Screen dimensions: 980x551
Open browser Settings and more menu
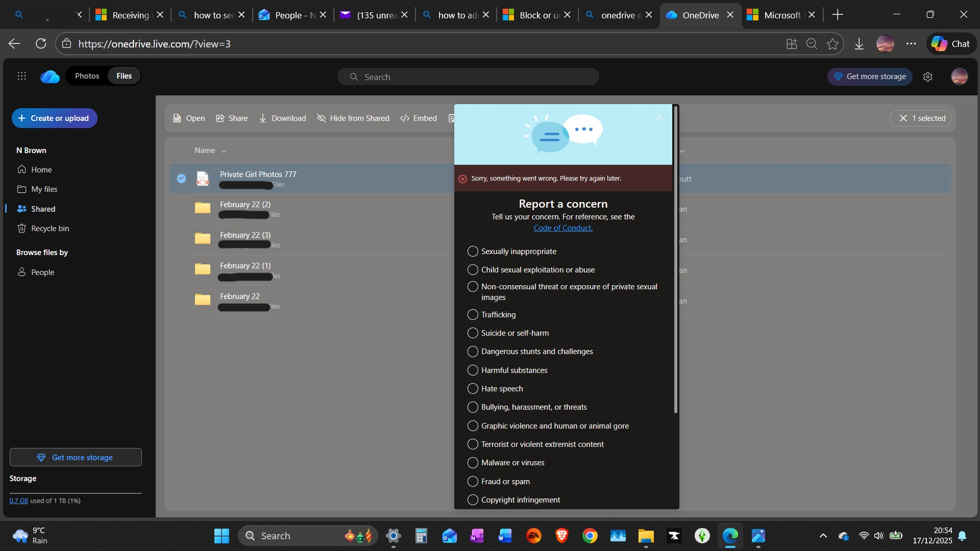[x=911, y=44]
